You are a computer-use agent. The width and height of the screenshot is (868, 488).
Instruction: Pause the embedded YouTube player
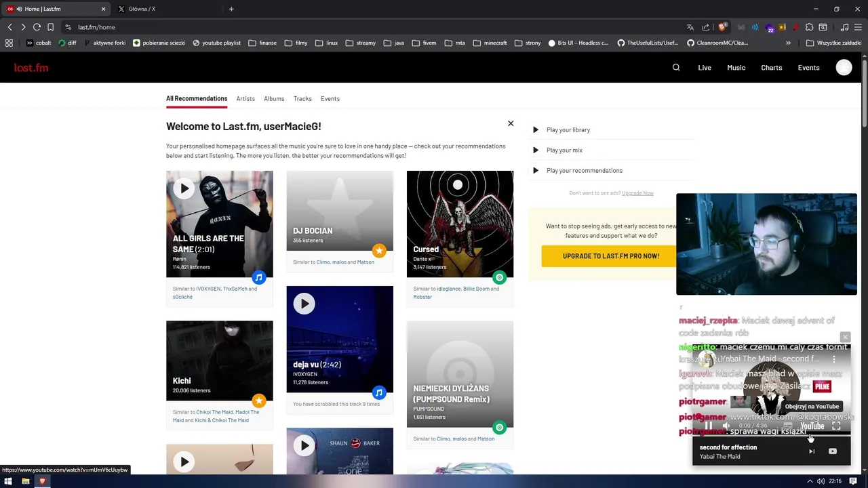pyautogui.click(x=708, y=426)
